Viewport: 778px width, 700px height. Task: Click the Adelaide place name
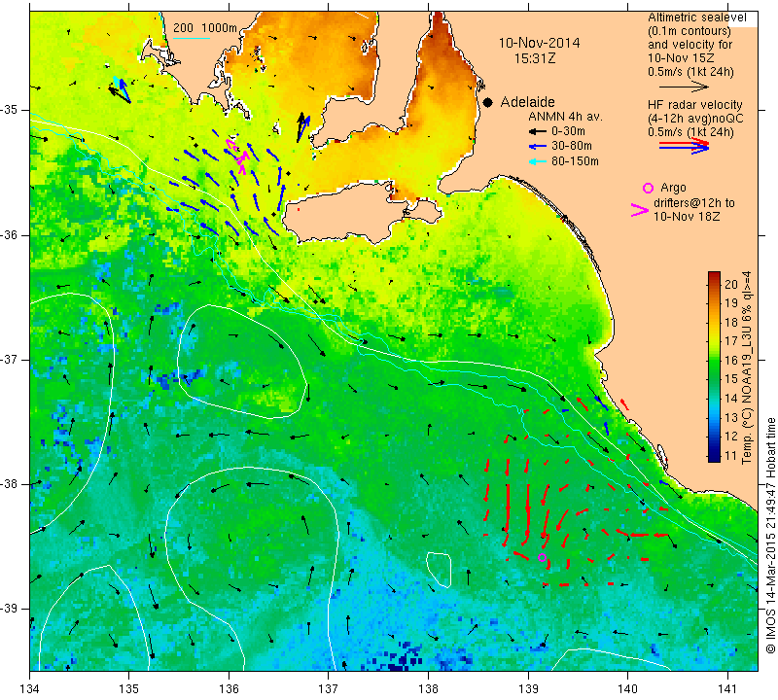[527, 102]
